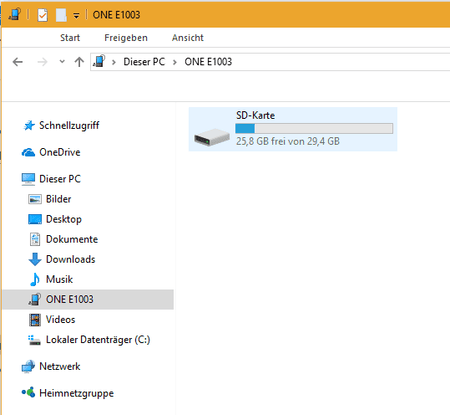Select the SD-Karte label
The image size is (450, 415).
pos(255,115)
